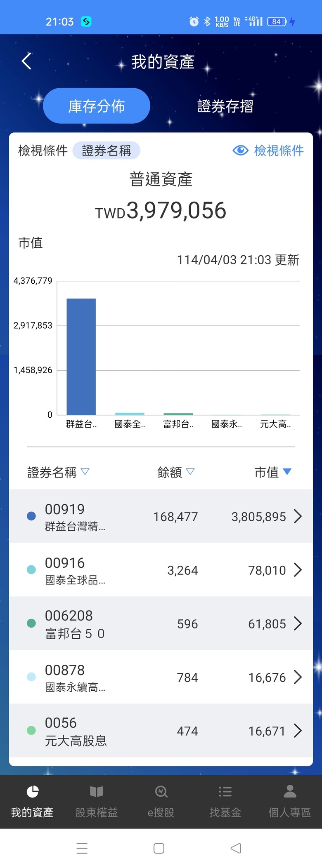Expand details chevron for 0056 row
The width and height of the screenshot is (322, 868).
click(x=298, y=730)
